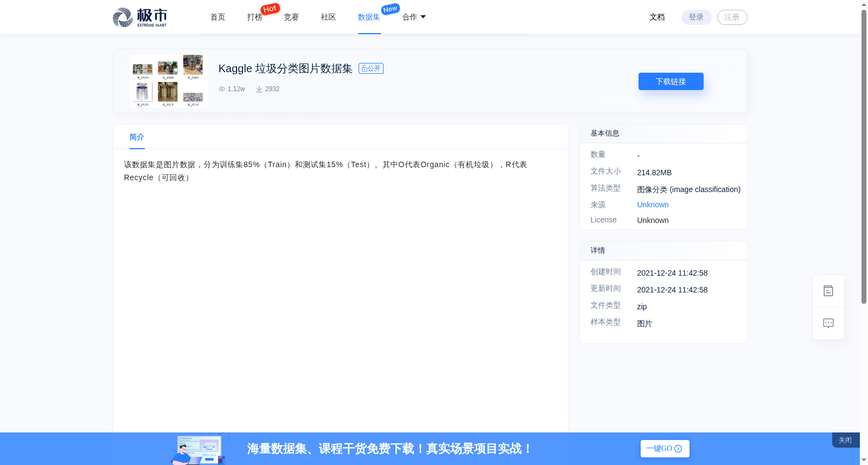Click the page vertical scrollbar

click(x=864, y=157)
